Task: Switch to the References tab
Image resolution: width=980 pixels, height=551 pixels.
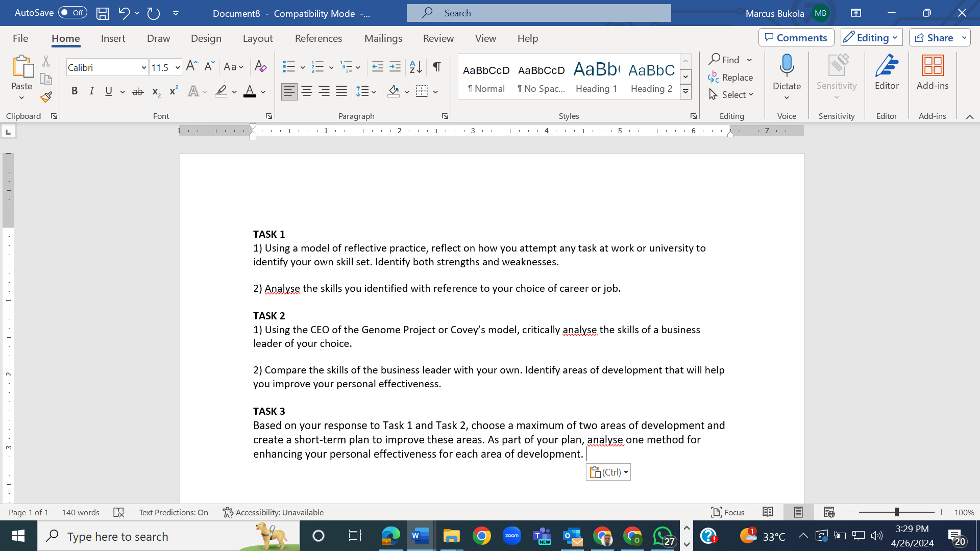Action: click(x=318, y=38)
